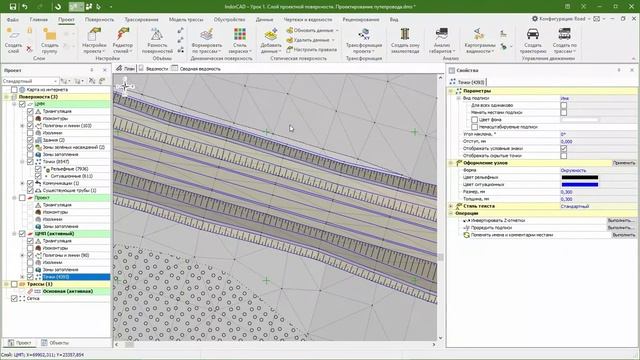Expand Стиль текста property section
The image size is (640, 360).
451,206
